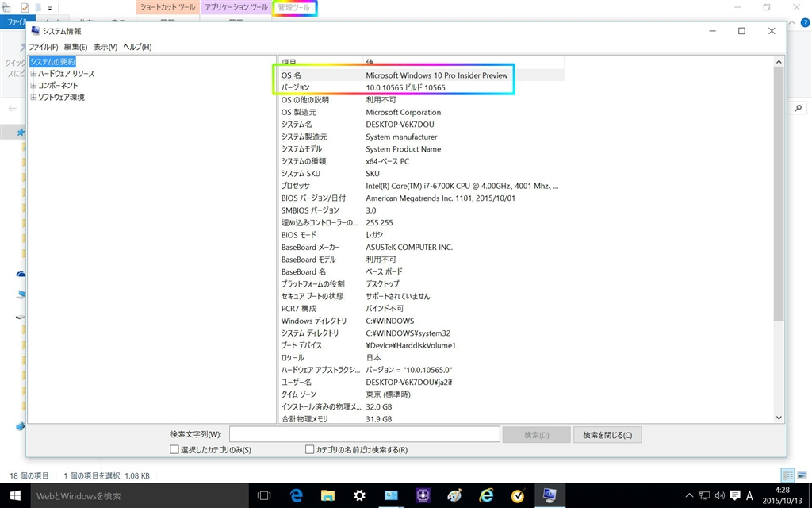Click the Explorer help question mark icon

(806, 23)
